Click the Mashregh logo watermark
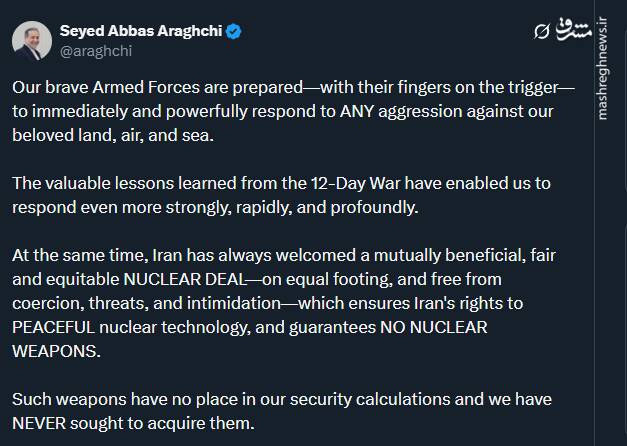This screenshot has width=627, height=446. [572, 30]
